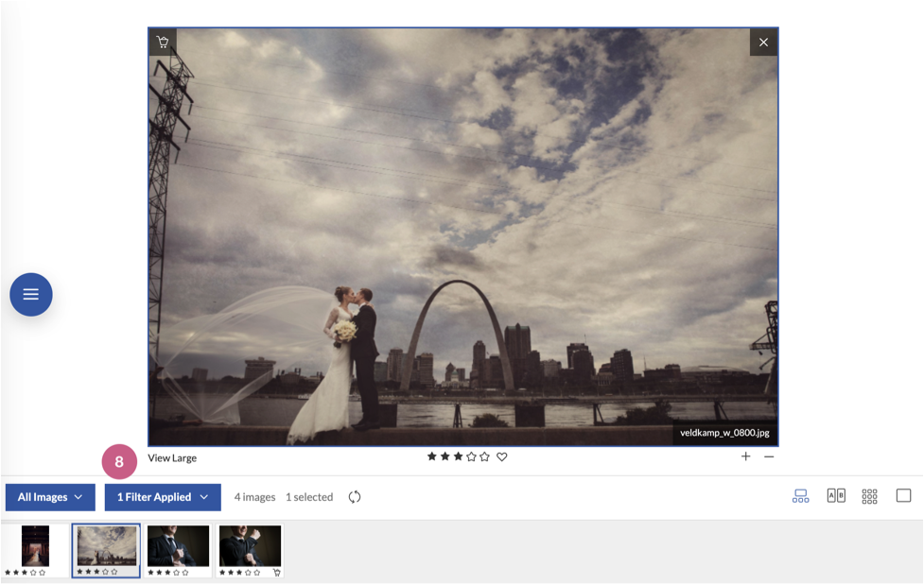924x585 pixels.
Task: Expand the 1 Filter Applied dropdown
Action: pyautogui.click(x=163, y=497)
